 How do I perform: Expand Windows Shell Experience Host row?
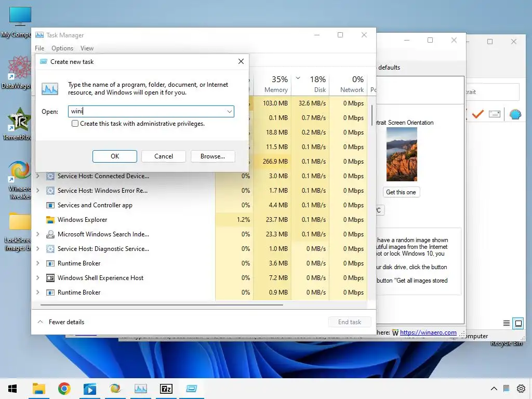[37, 278]
